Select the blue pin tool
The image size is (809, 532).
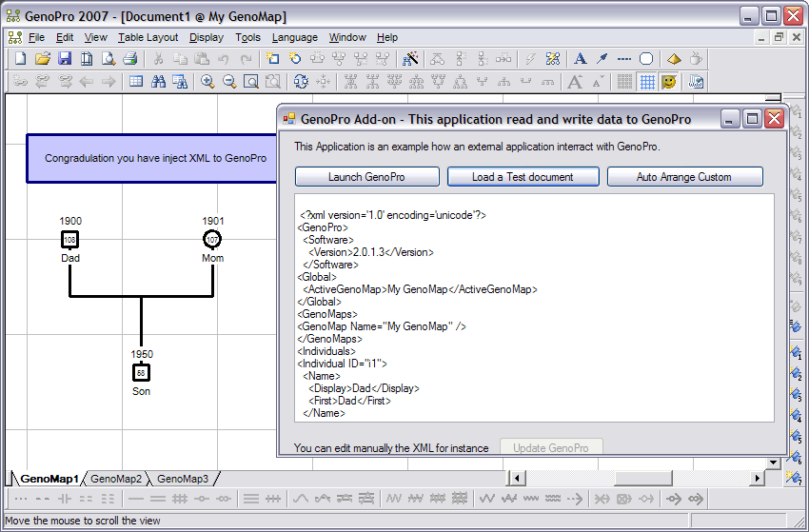(602, 59)
